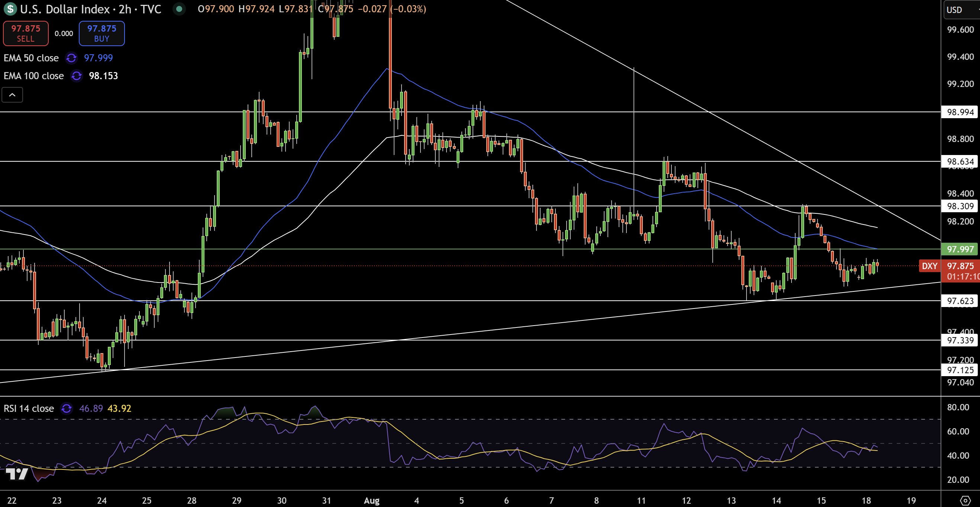Click the 97.623 price level label
The height and width of the screenshot is (507, 980).
[x=960, y=301]
